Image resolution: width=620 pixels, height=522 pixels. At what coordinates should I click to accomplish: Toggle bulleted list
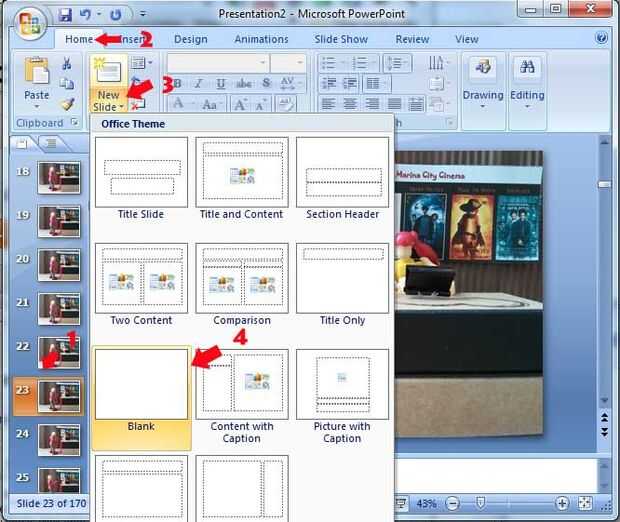click(332, 63)
